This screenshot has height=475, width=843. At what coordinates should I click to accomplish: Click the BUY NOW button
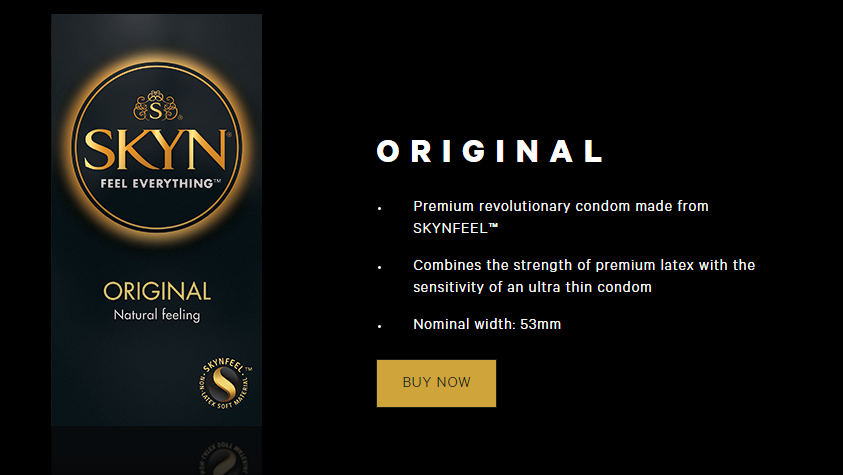[x=436, y=383]
